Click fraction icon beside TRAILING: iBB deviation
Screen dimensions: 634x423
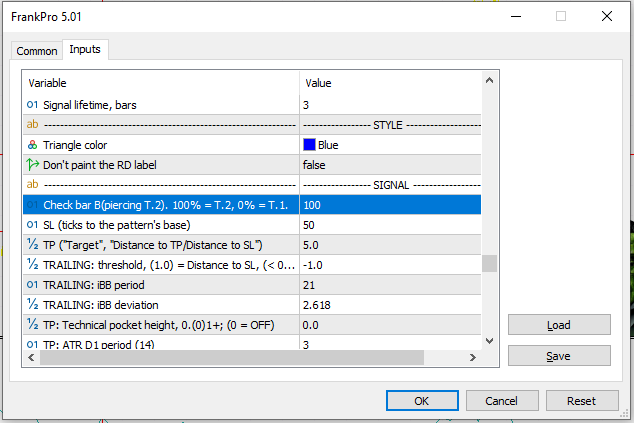point(32,305)
